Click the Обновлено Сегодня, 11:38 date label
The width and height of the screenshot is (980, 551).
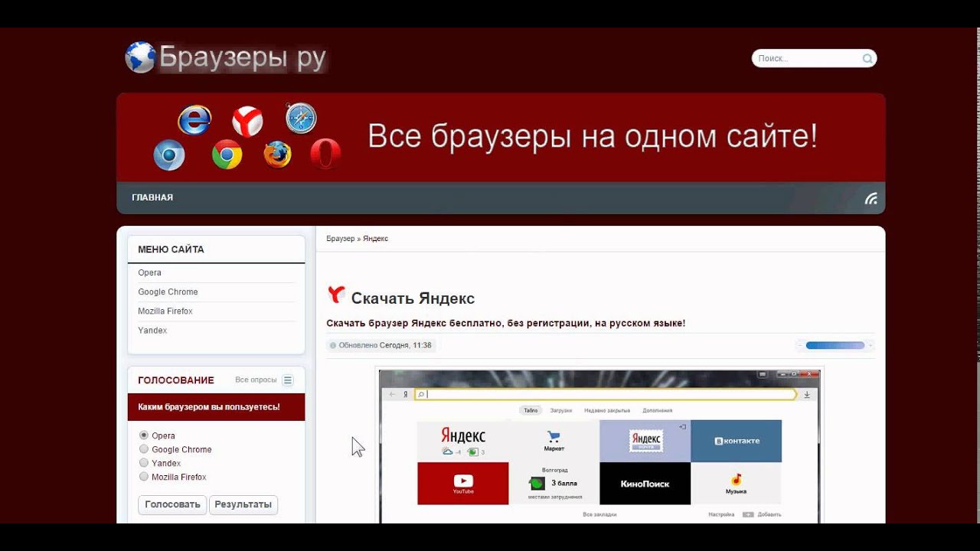coord(381,345)
